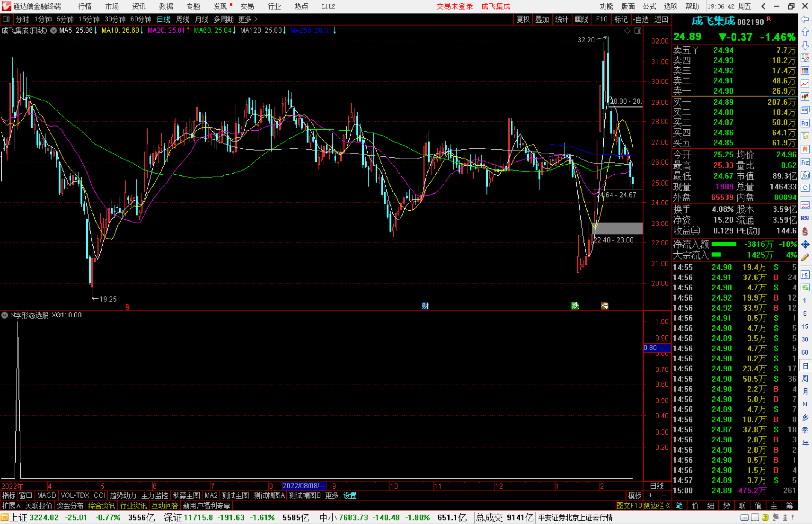Click the satellite dish status icon
812x524 pixels.
pos(776,518)
